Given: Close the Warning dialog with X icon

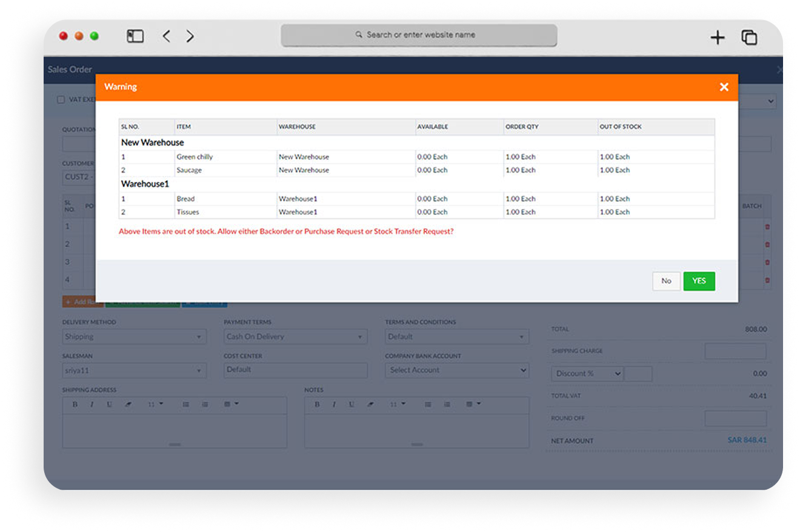Looking at the screenshot, I should coord(724,87).
